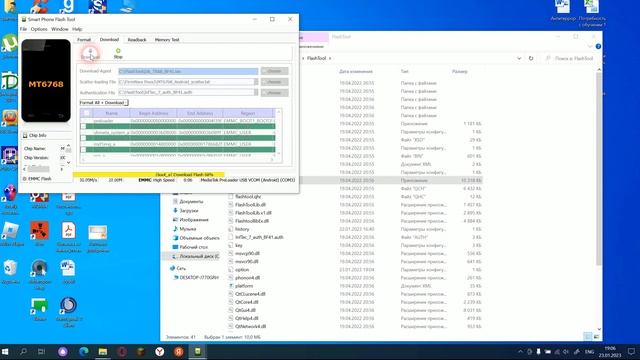Click the Chip Info panel icon
This screenshot has height=360, width=640.
click(25, 135)
